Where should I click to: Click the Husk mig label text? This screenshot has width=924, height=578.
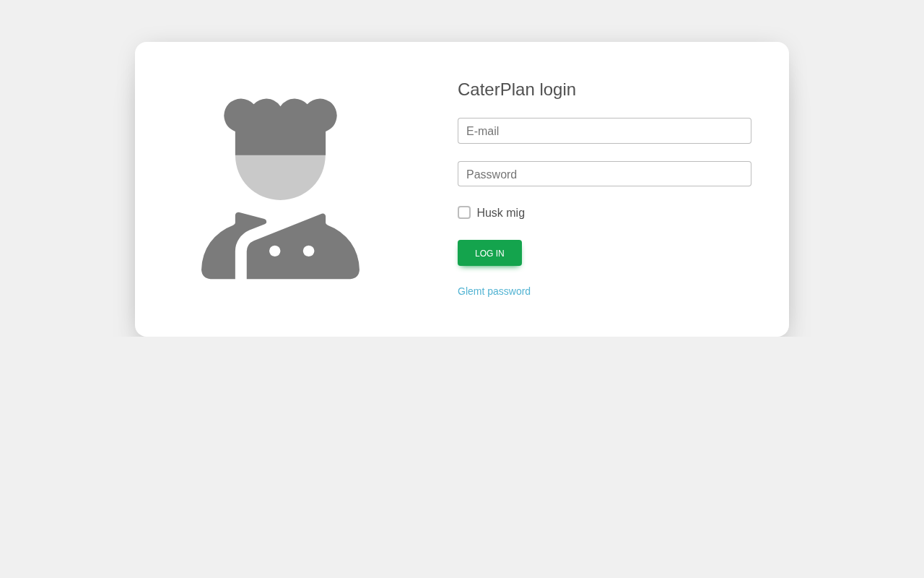click(x=501, y=213)
